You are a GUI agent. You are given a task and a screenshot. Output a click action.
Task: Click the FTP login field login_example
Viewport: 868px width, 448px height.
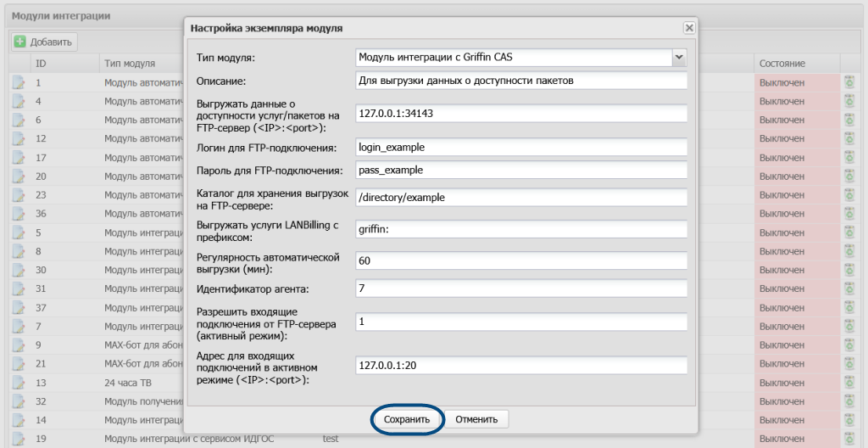click(x=521, y=147)
